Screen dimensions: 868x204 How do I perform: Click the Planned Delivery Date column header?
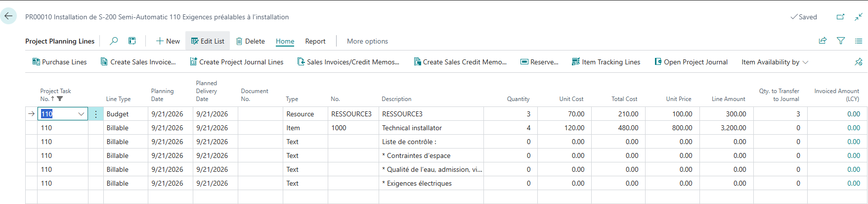(x=207, y=91)
